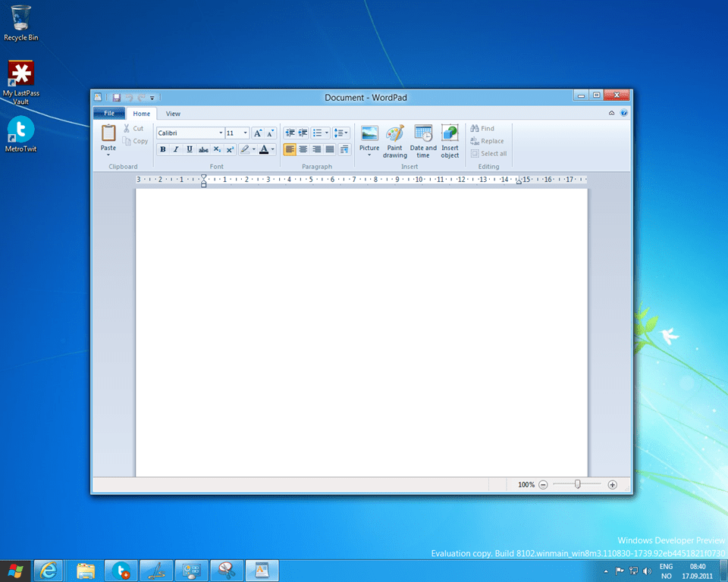The width and height of the screenshot is (728, 582).
Task: Click the Increase indent icon
Action: (303, 133)
